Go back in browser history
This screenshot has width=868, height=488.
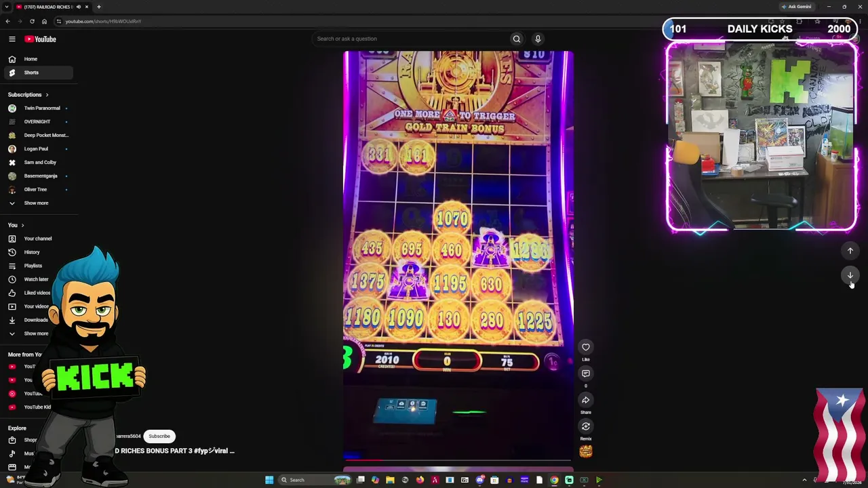pos(7,21)
